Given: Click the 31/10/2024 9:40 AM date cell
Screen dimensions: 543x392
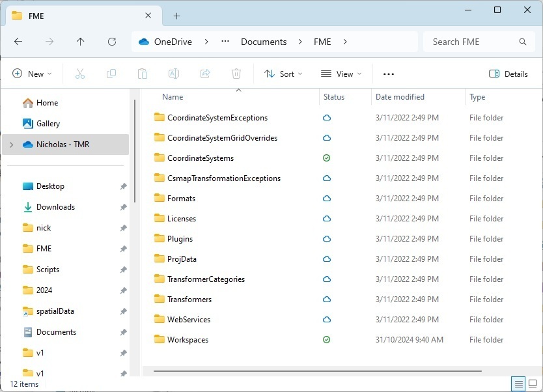Looking at the screenshot, I should pyautogui.click(x=410, y=340).
